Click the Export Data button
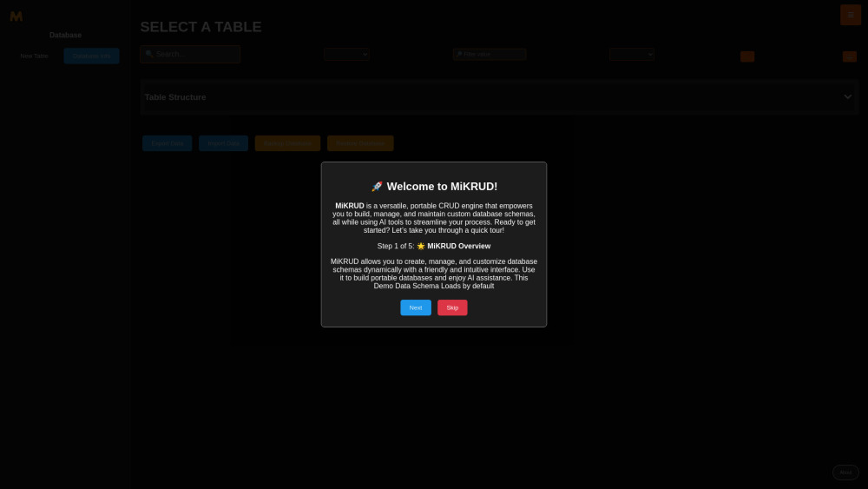This screenshot has height=489, width=868. 168,143
